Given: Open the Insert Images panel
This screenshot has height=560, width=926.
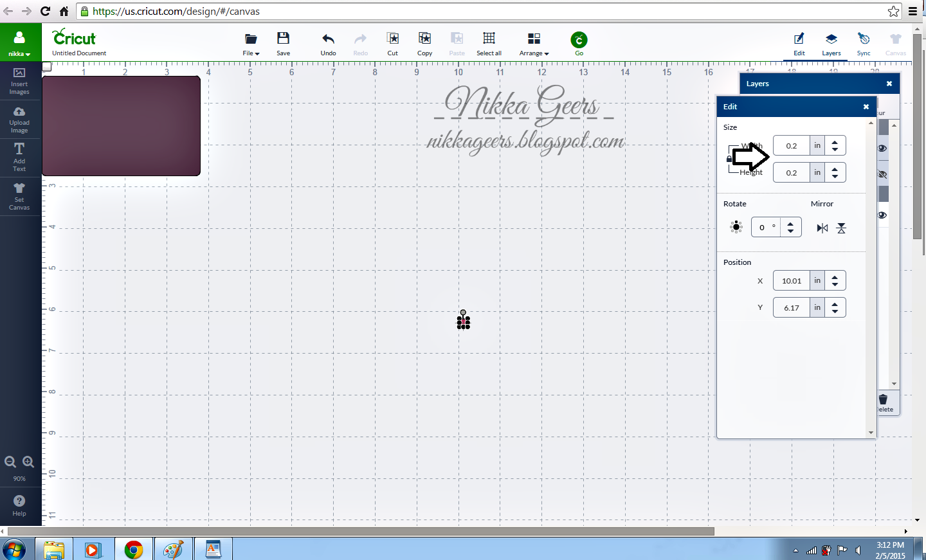Looking at the screenshot, I should tap(19, 81).
